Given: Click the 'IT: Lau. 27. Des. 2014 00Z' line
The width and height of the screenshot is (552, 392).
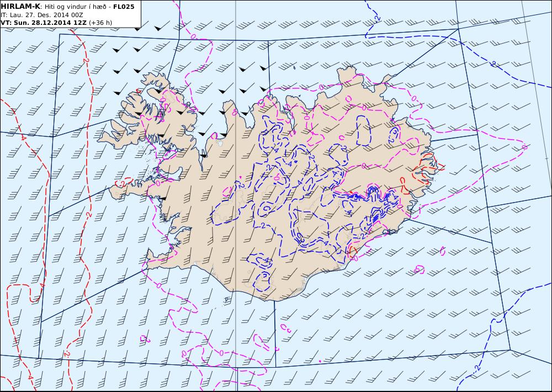Looking at the screenshot, I should [42, 15].
